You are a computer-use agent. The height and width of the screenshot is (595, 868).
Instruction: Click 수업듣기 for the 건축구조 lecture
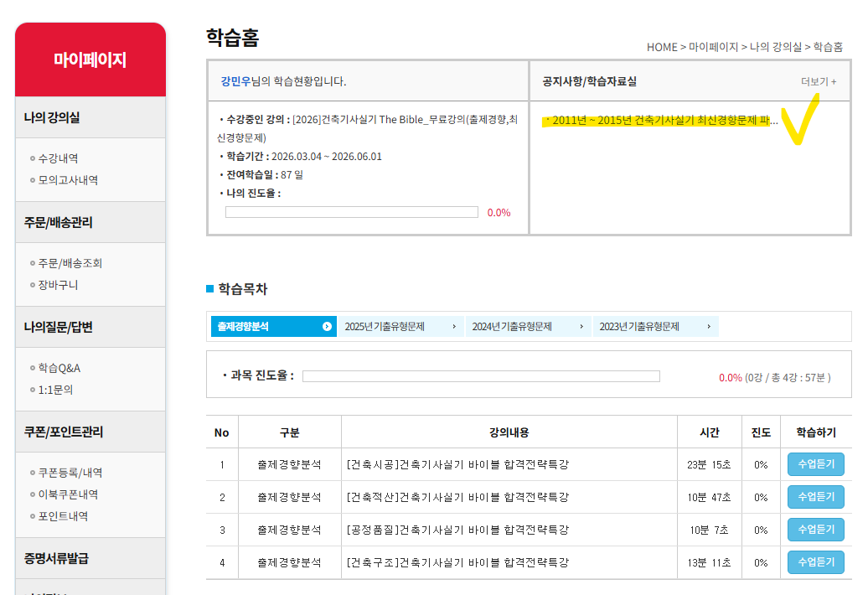[815, 562]
